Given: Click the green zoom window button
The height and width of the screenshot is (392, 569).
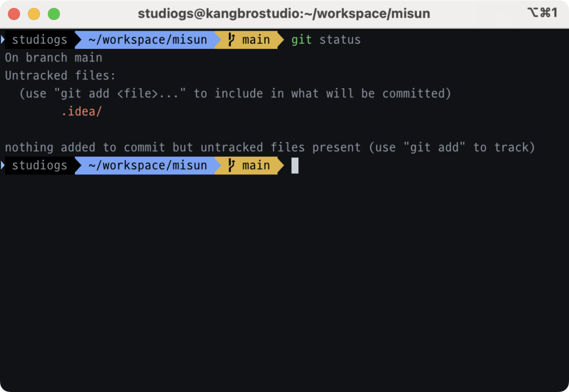Looking at the screenshot, I should pos(54,14).
